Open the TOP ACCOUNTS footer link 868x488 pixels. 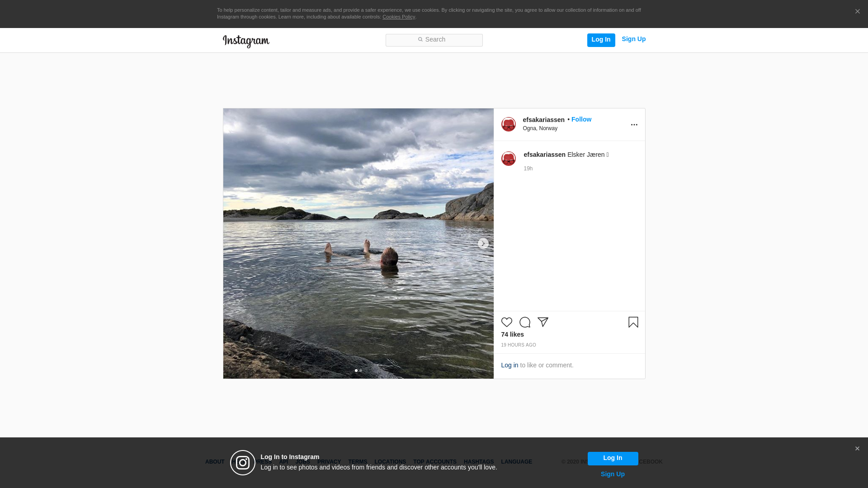pos(435,462)
